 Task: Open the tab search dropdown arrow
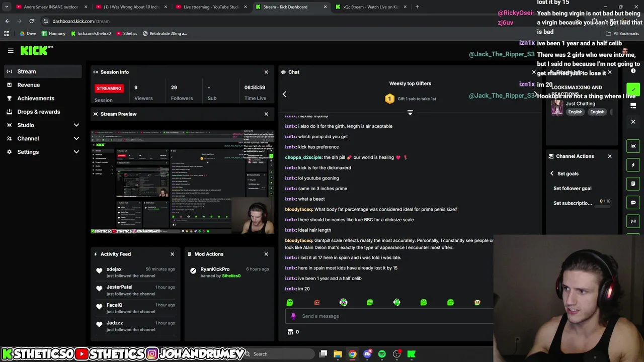coord(7,7)
